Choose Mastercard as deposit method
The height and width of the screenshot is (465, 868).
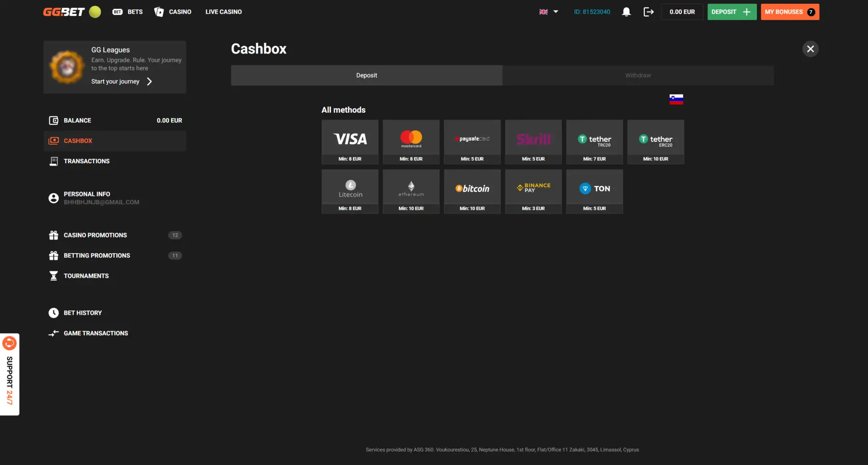coord(411,142)
